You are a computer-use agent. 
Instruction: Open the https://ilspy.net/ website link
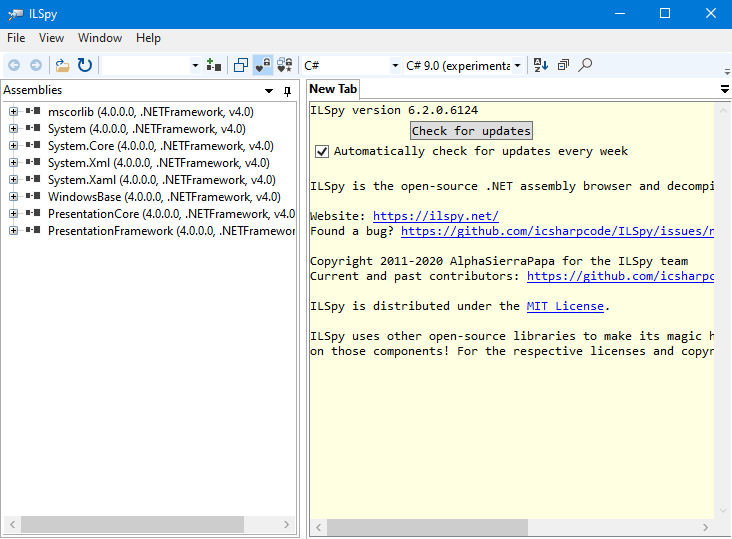pyautogui.click(x=436, y=216)
